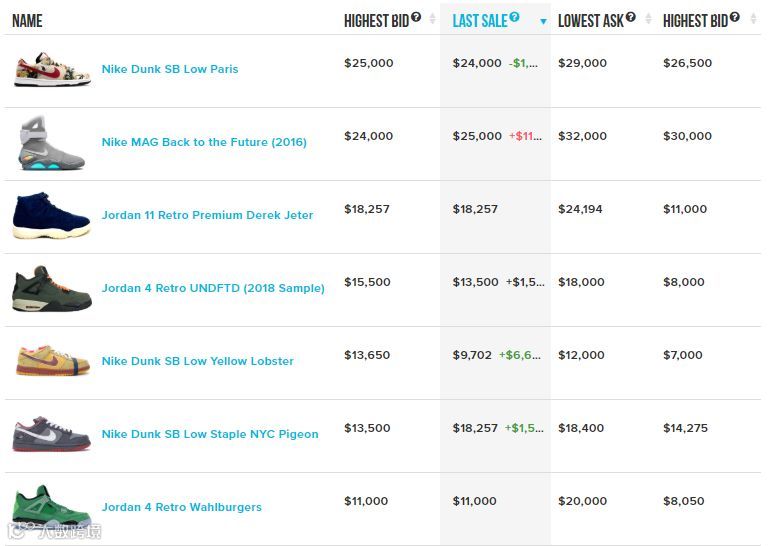
Task: Sort by the Lowest Ask column header
Action: [590, 21]
